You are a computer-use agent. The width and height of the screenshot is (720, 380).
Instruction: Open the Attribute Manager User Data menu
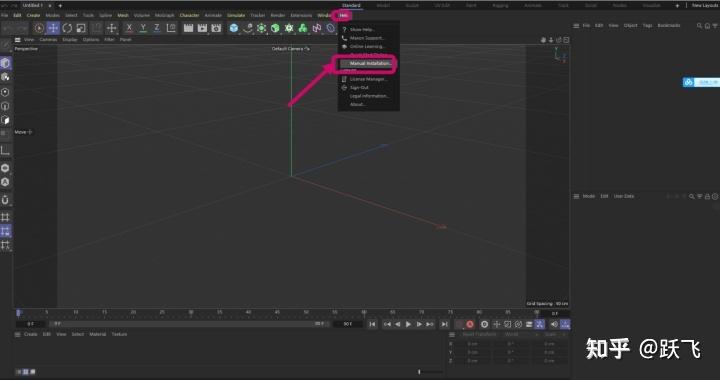[624, 196]
